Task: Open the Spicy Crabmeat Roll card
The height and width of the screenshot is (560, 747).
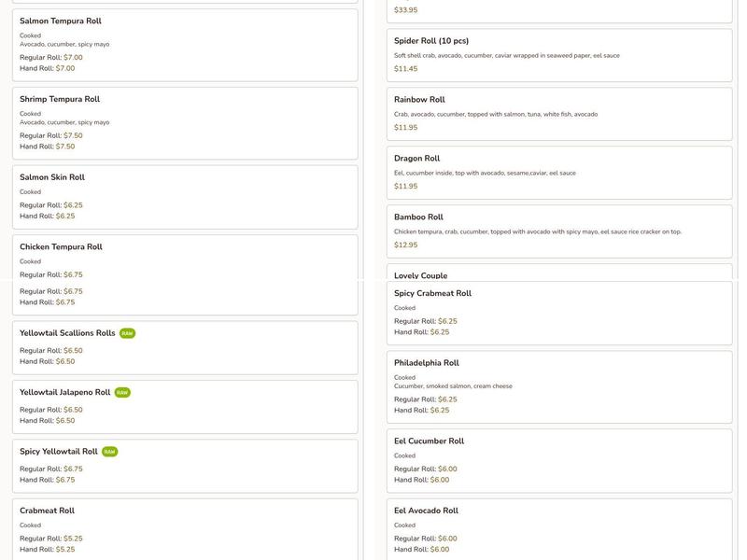Action: click(432, 293)
